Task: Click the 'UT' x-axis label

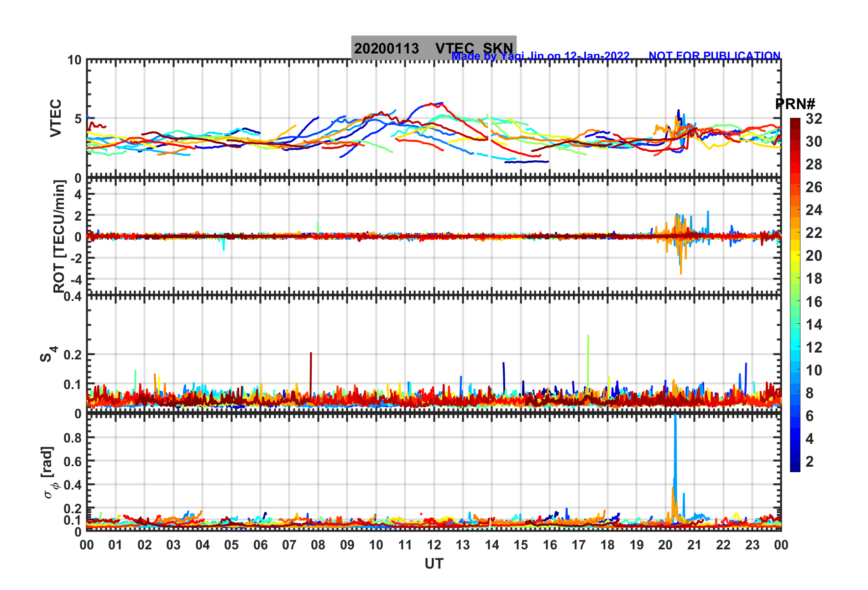Action: (x=434, y=564)
